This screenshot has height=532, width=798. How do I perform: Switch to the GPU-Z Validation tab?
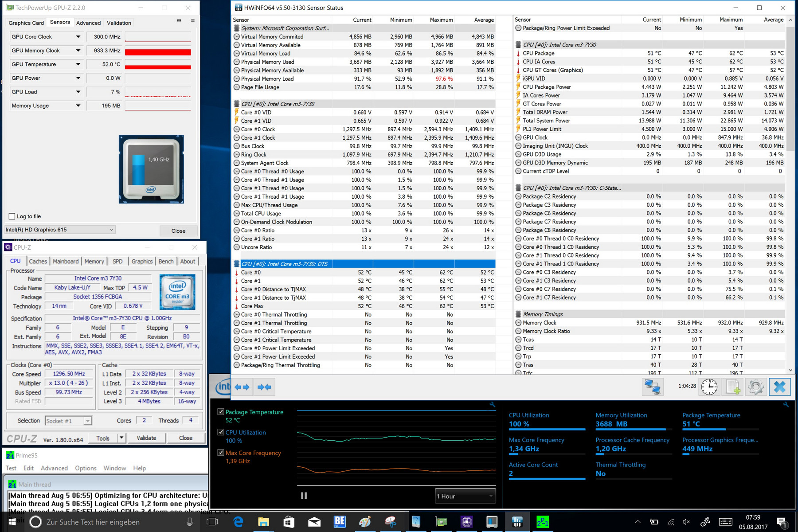point(119,23)
